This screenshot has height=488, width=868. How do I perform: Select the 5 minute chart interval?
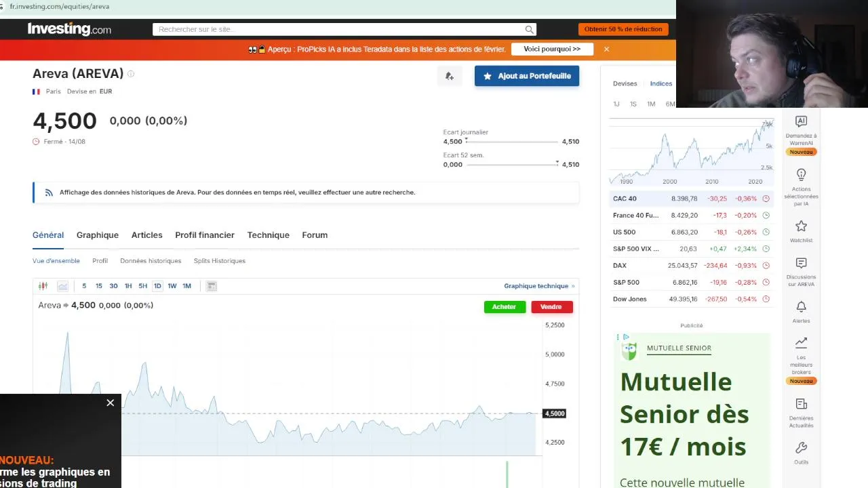(84, 286)
